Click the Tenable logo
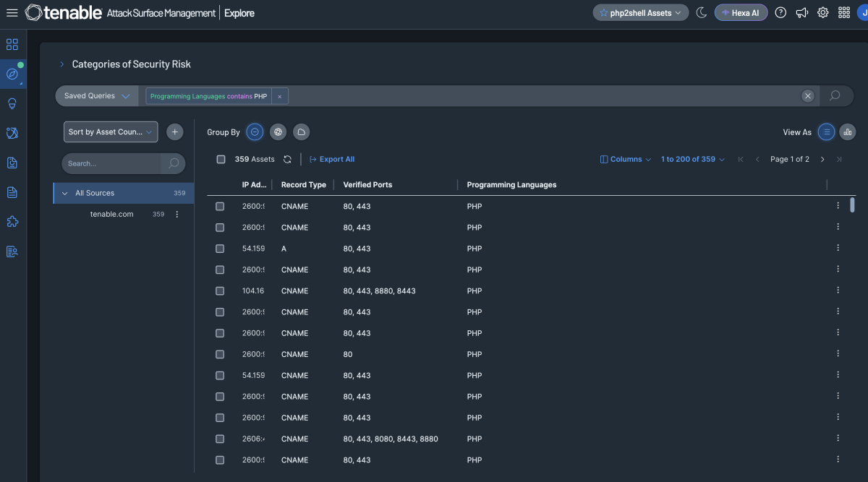This screenshot has height=482, width=868. [64, 12]
